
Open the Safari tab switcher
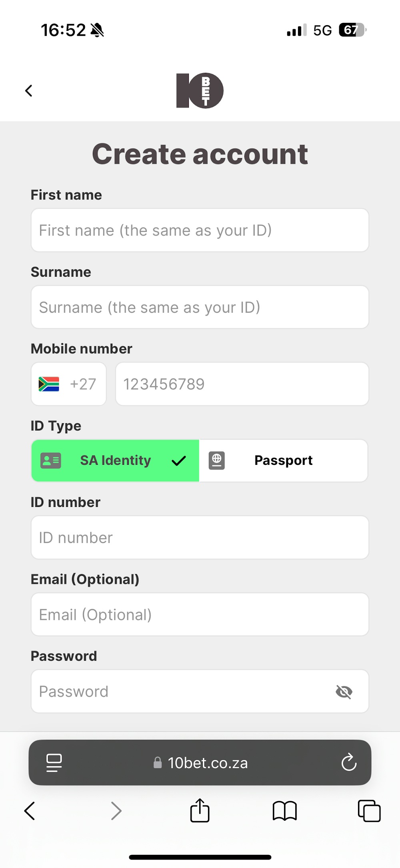[x=369, y=811]
